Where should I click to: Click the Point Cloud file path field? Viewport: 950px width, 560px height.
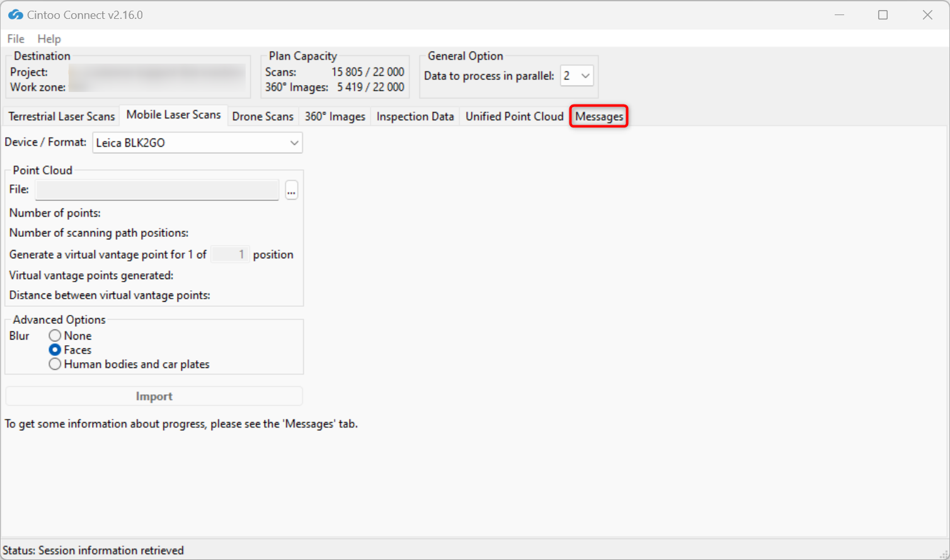click(157, 190)
